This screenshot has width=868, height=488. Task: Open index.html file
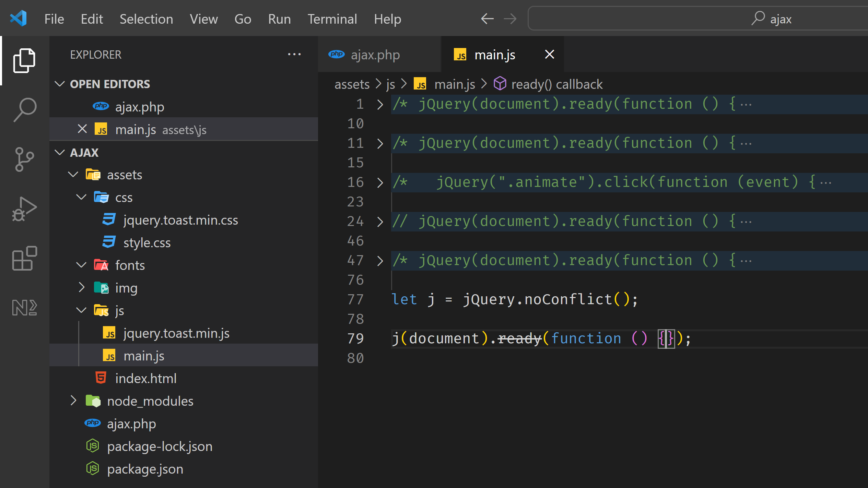(x=184, y=378)
